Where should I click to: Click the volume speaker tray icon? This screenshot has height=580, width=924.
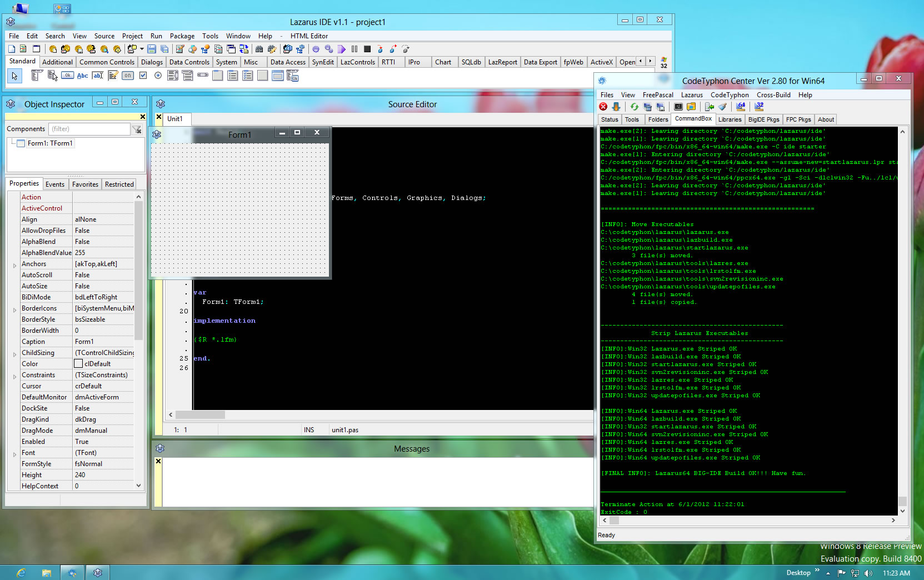pyautogui.click(x=868, y=573)
